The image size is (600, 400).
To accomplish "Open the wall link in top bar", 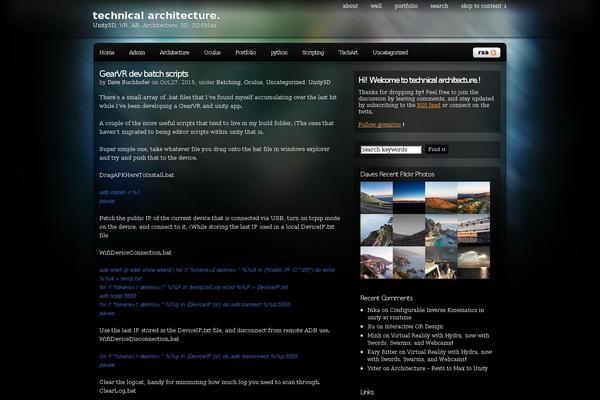I will [376, 6].
